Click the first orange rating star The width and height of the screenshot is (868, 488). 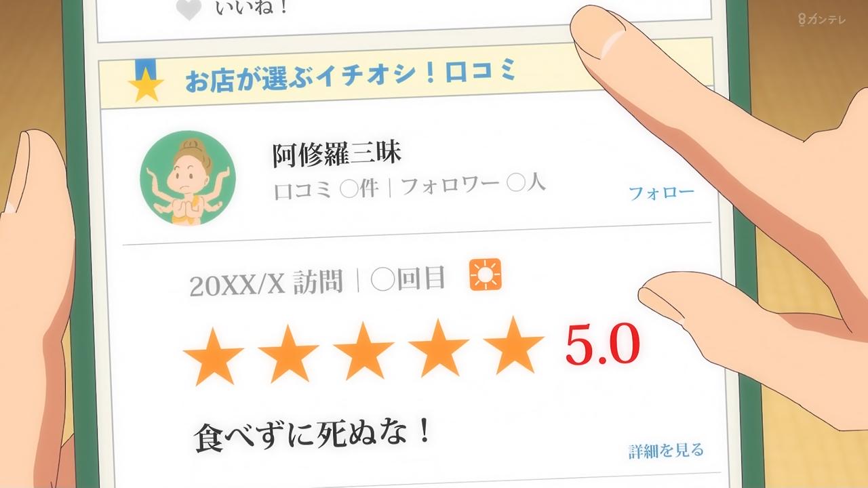(x=213, y=357)
